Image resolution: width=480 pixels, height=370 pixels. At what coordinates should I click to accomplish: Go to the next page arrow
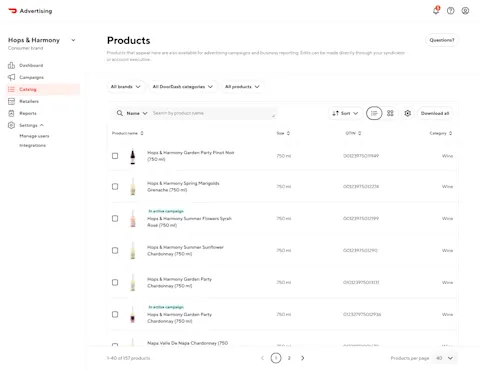click(x=303, y=358)
